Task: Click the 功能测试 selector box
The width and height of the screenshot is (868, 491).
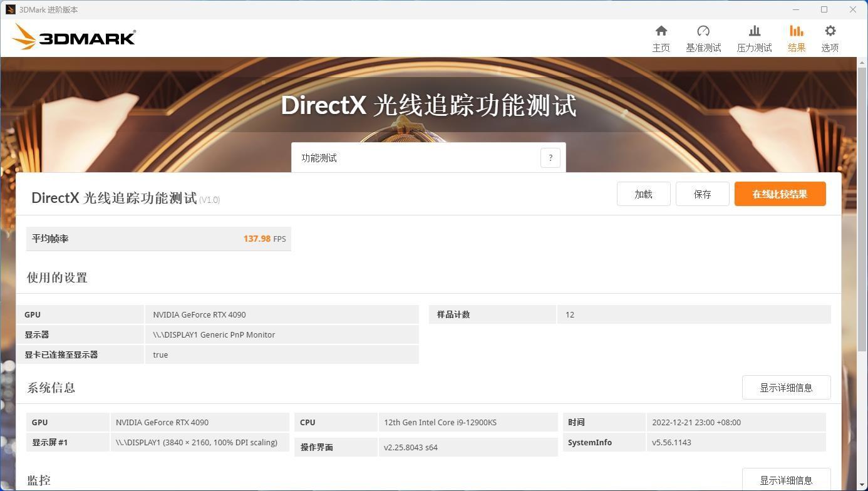Action: click(x=428, y=158)
